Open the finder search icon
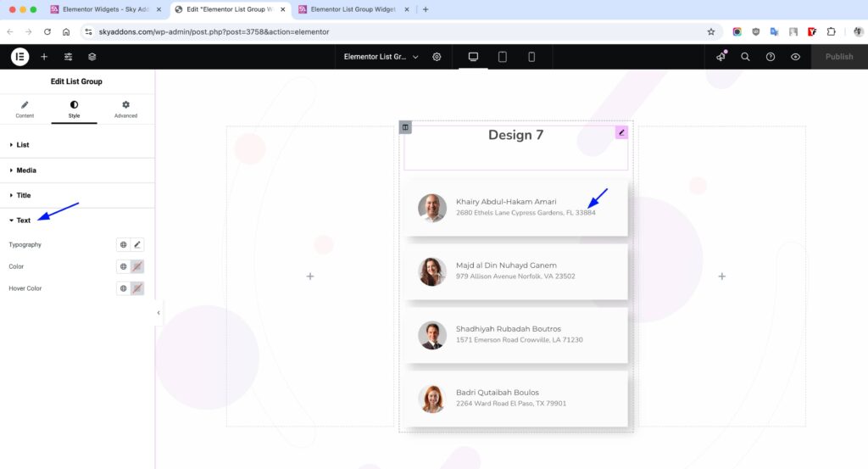This screenshot has width=868, height=469. tap(745, 57)
